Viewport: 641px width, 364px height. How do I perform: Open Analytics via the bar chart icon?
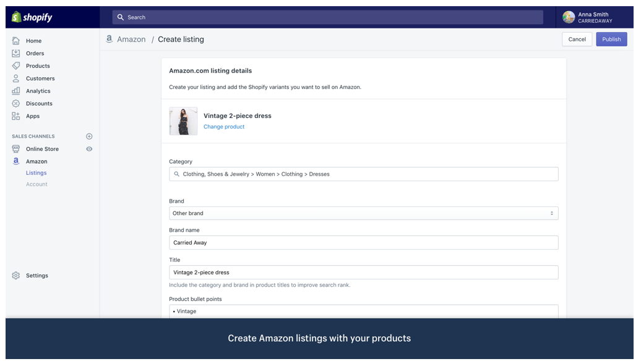[16, 91]
